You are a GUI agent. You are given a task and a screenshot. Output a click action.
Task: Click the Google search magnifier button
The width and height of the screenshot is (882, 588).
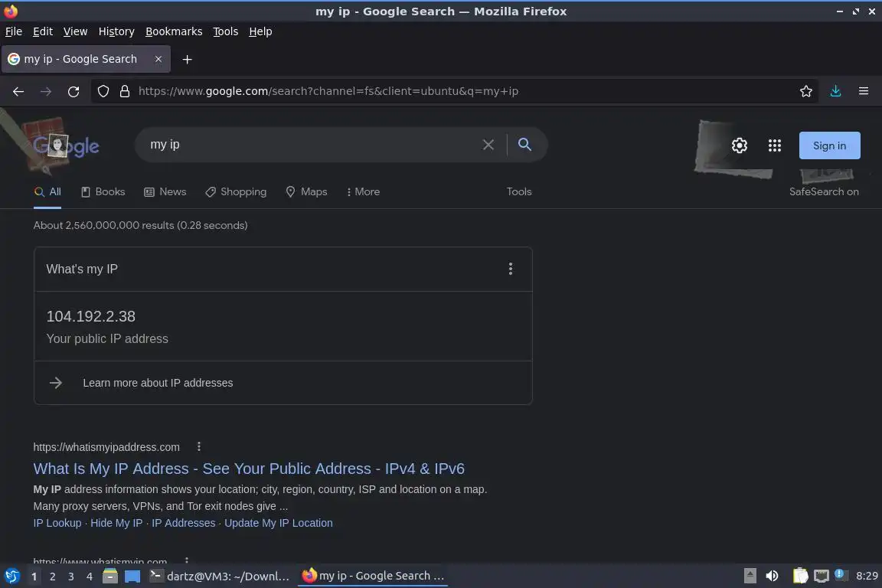524,145
